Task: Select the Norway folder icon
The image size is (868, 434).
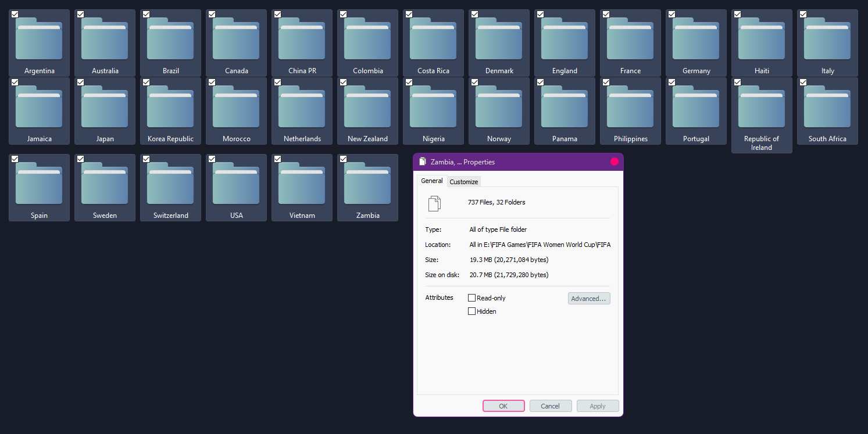Action: pos(499,107)
